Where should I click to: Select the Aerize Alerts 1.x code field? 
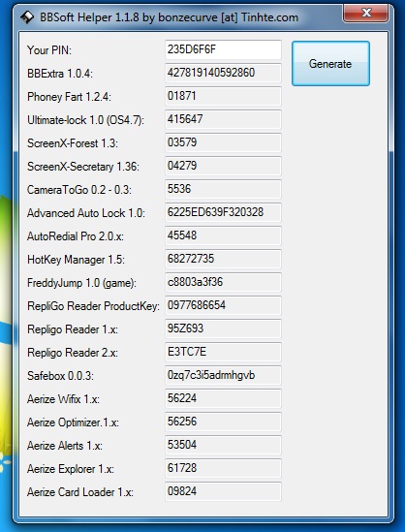click(223, 445)
